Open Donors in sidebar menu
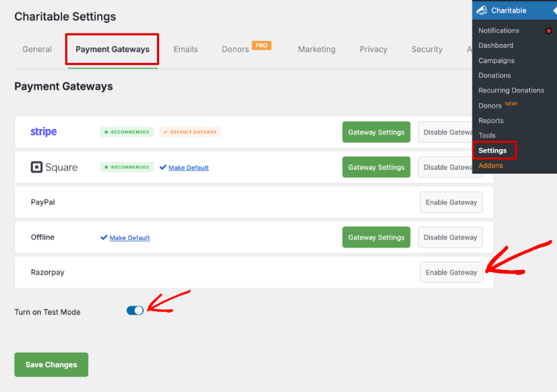 (490, 105)
